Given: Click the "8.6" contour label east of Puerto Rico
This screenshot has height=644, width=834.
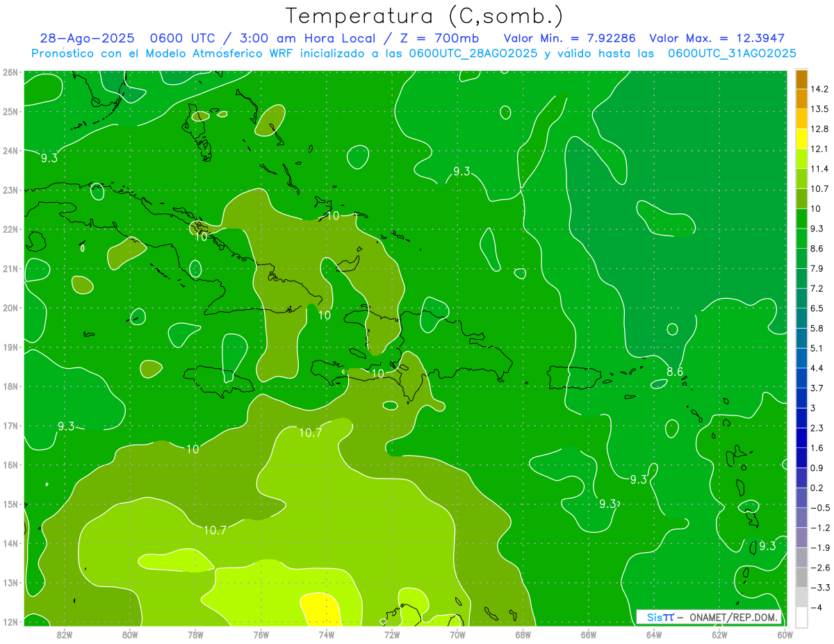Looking at the screenshot, I should [675, 372].
